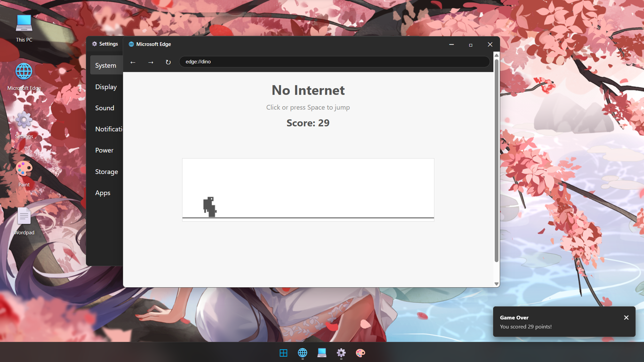The height and width of the screenshot is (362, 644).
Task: Open Paint from the taskbar
Action: coord(361,353)
